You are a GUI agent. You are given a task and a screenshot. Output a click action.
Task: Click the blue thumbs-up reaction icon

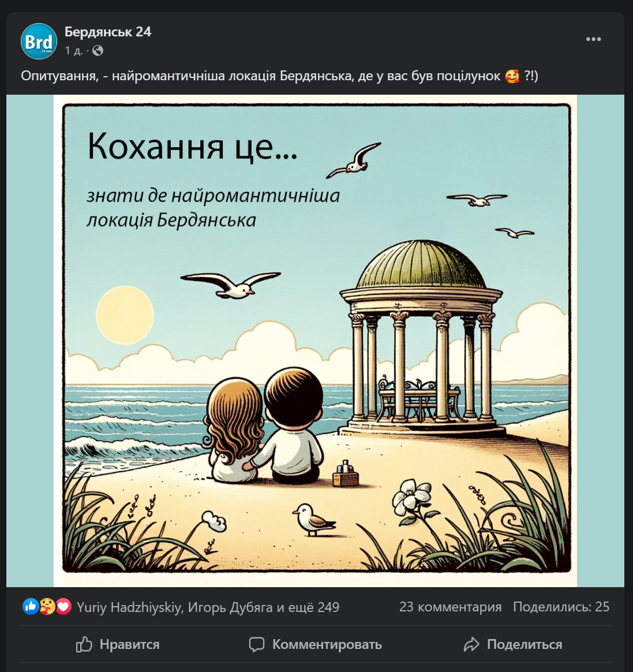pos(31,606)
